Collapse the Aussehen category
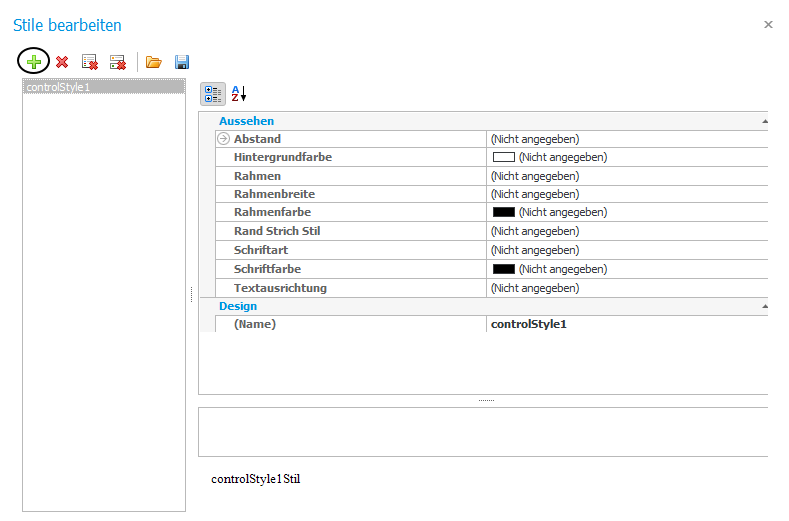 click(x=764, y=121)
